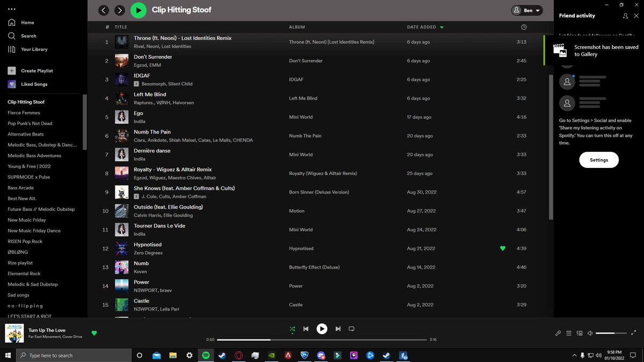
Task: Click the Create Playlist plus icon
Action: pos(11,71)
